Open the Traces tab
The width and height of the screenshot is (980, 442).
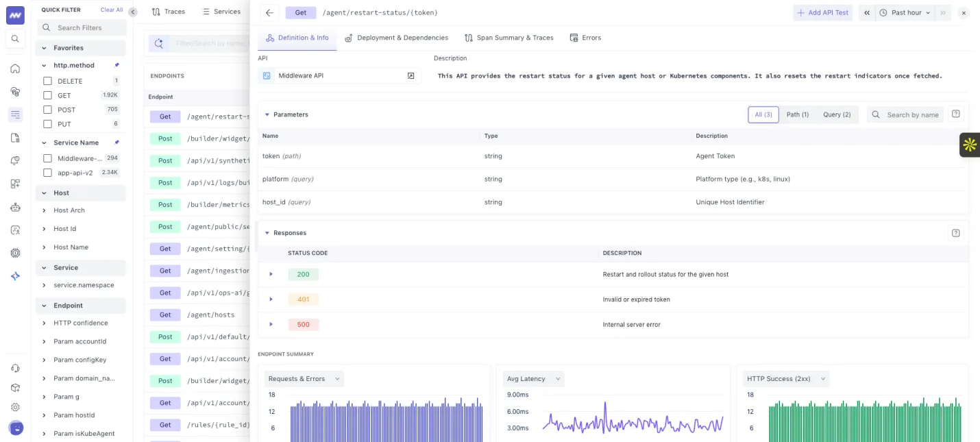(x=169, y=12)
